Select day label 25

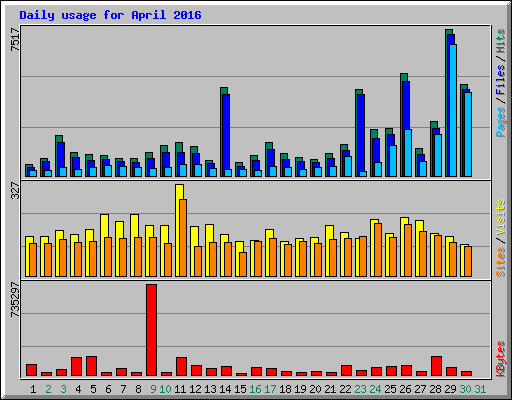click(x=390, y=389)
